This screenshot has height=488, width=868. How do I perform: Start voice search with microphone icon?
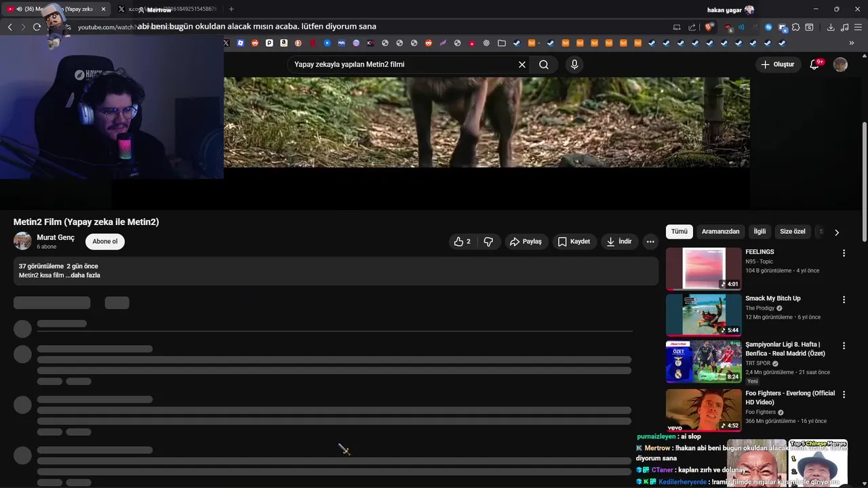(574, 64)
